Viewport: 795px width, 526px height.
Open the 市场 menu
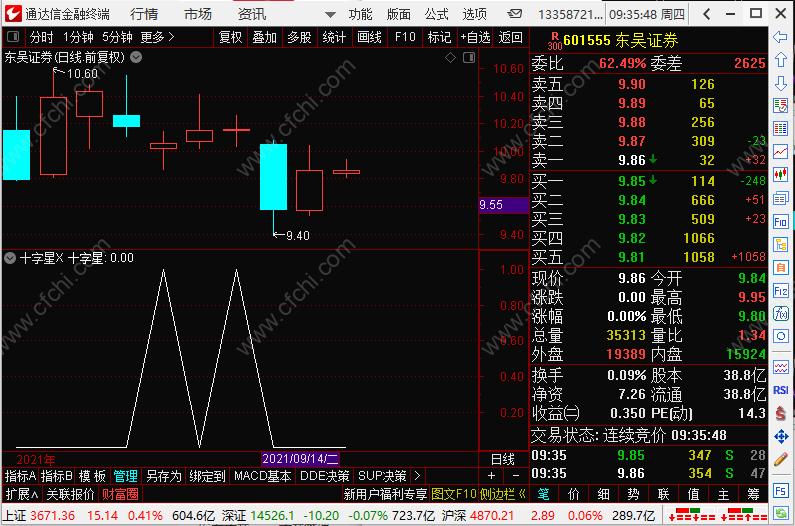coord(198,14)
